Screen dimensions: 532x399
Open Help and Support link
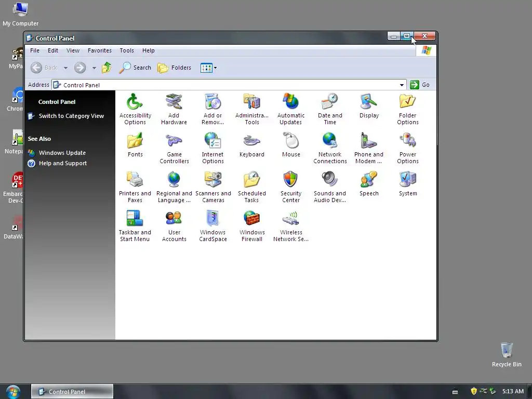pyautogui.click(x=57, y=163)
